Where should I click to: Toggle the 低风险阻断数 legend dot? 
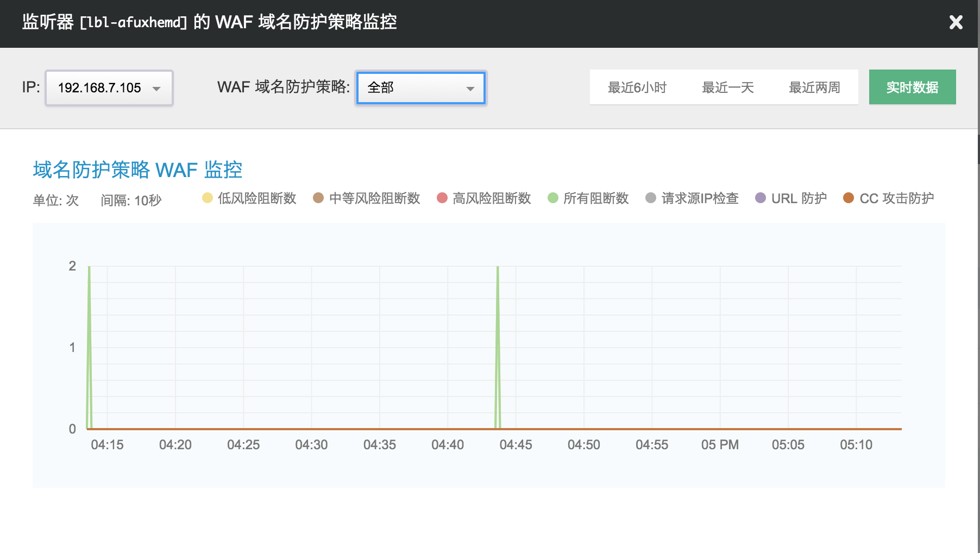[x=208, y=198]
